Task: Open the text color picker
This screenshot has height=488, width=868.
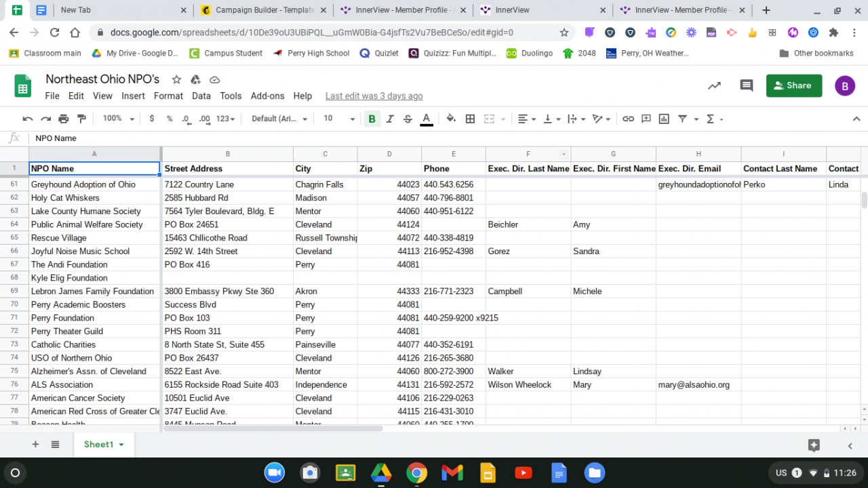Action: (x=426, y=119)
